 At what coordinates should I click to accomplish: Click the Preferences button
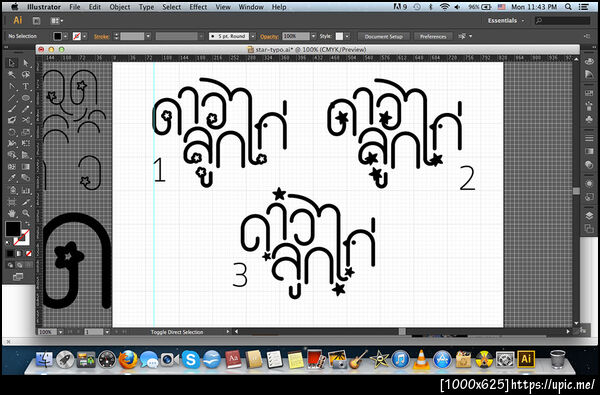point(433,36)
